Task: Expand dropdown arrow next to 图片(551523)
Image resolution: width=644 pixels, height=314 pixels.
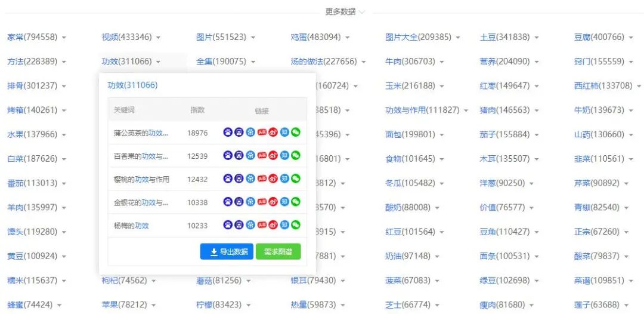Action: [x=253, y=38]
